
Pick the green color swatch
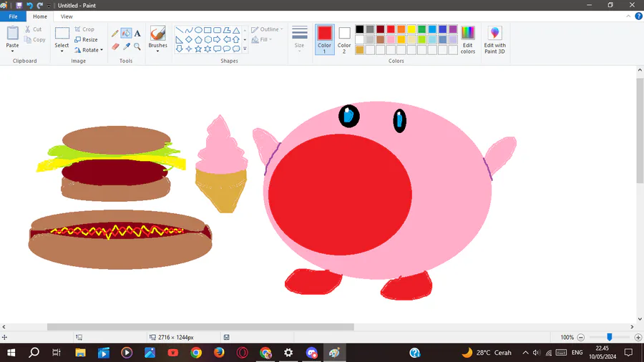(421, 29)
